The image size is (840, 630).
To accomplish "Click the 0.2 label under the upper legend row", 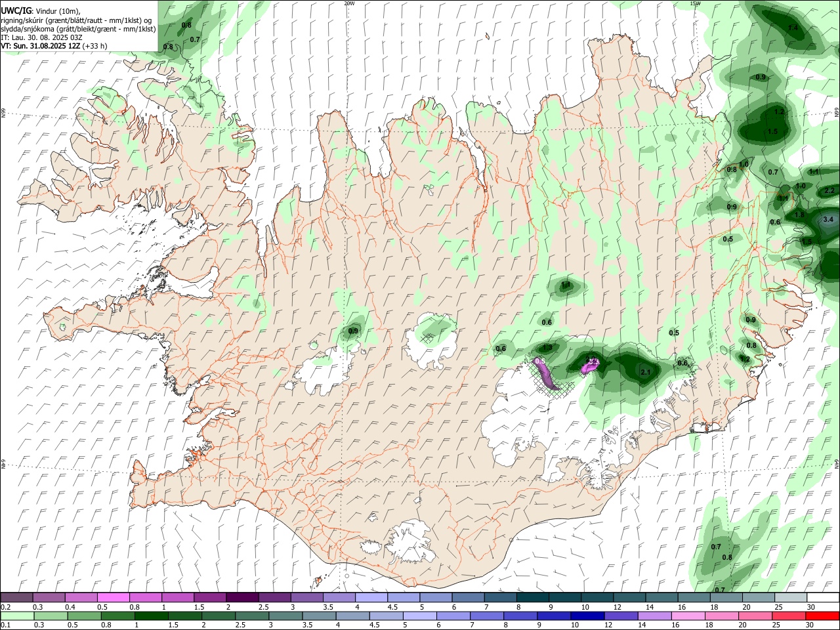I will coord(6,607).
